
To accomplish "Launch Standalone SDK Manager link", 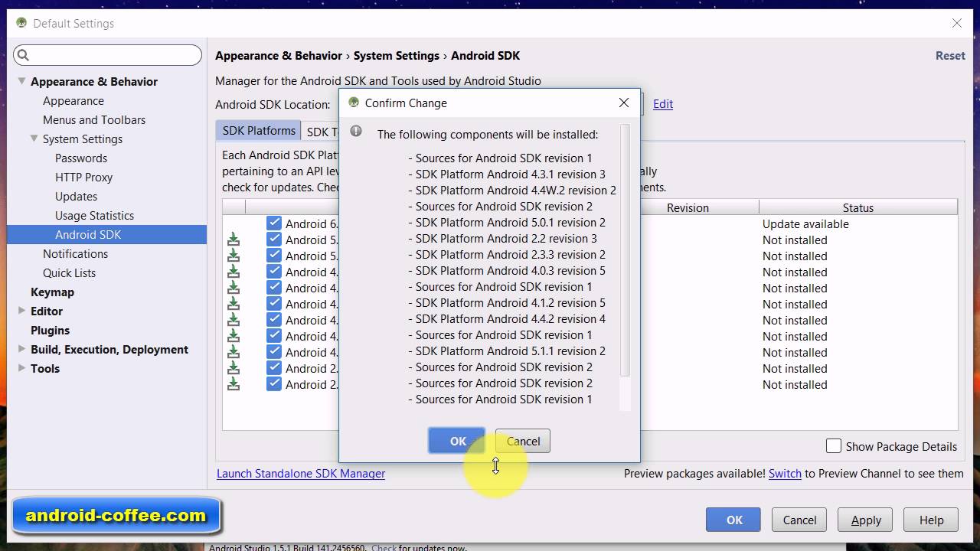I will click(x=301, y=473).
